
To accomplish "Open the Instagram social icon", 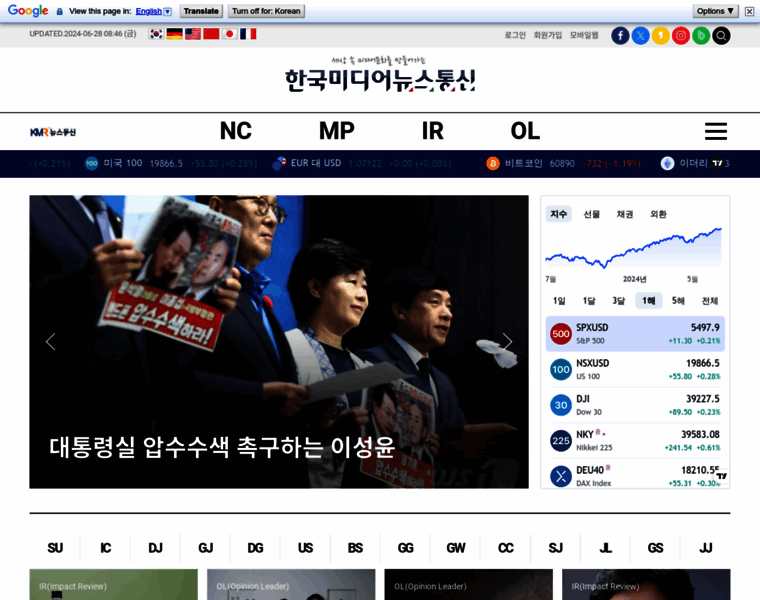I will (x=681, y=35).
